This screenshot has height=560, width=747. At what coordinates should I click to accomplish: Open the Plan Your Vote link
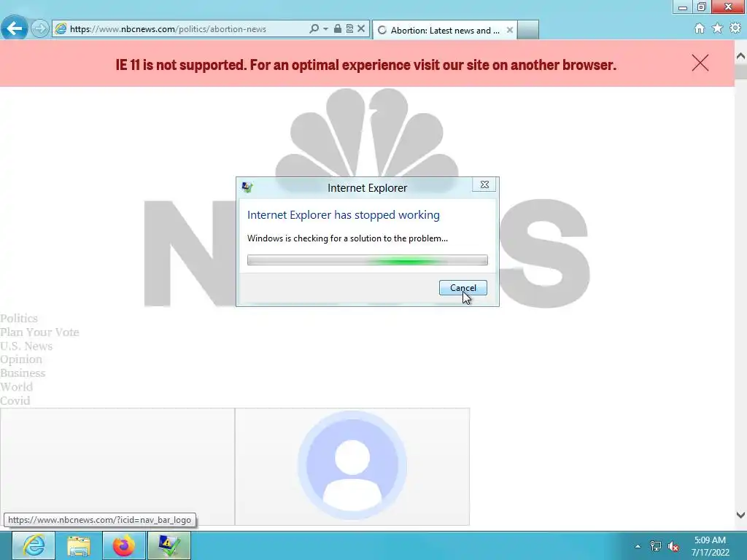(x=39, y=332)
